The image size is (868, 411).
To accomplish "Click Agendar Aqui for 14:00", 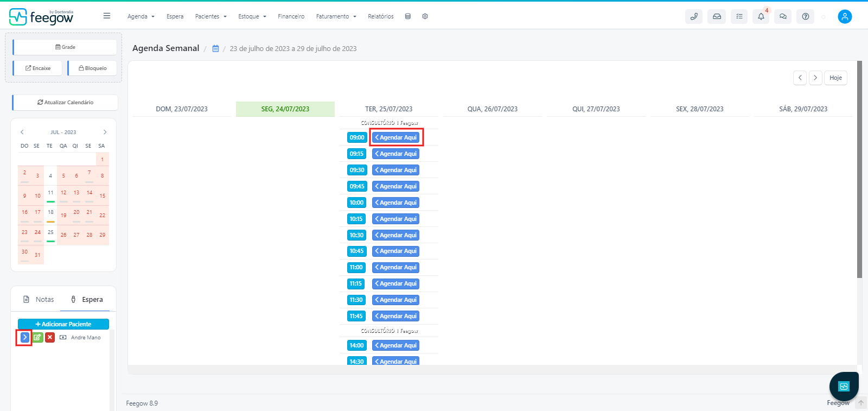I will [x=396, y=345].
